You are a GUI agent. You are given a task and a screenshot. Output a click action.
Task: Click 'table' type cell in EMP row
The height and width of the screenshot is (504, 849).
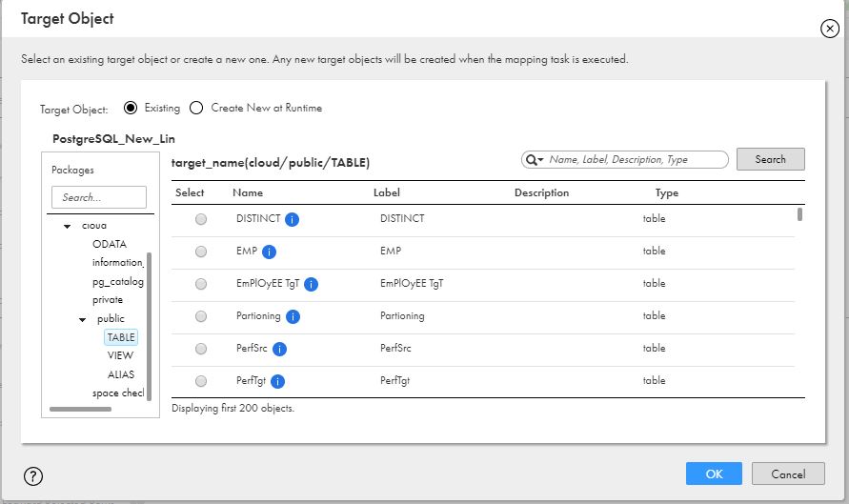[x=654, y=252]
